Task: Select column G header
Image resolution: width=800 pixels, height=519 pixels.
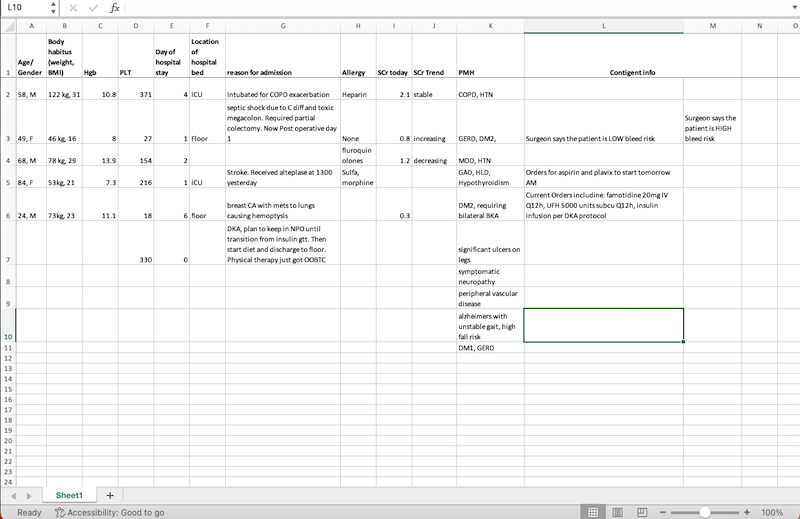Action: tap(283, 26)
